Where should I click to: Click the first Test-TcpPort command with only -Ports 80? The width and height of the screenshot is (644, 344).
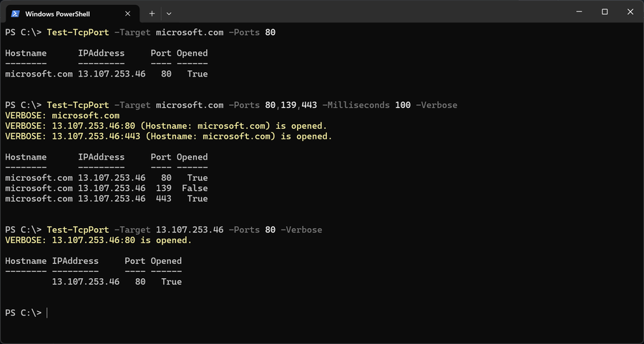pyautogui.click(x=140, y=32)
